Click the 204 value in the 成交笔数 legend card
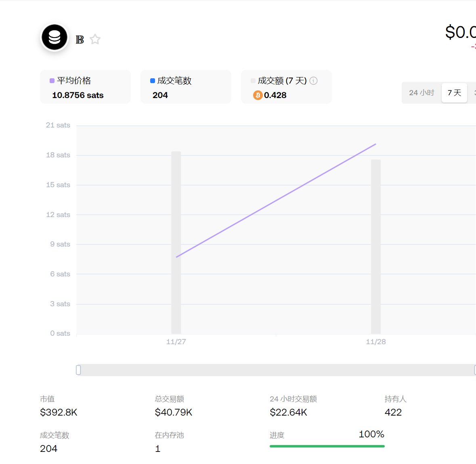Viewport: 476px width, 464px height. point(160,95)
